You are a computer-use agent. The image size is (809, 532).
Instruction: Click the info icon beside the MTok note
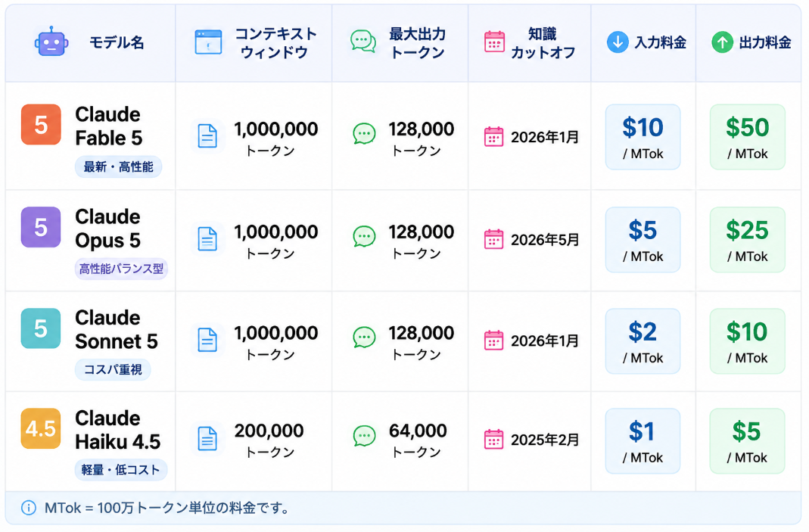coord(28,509)
